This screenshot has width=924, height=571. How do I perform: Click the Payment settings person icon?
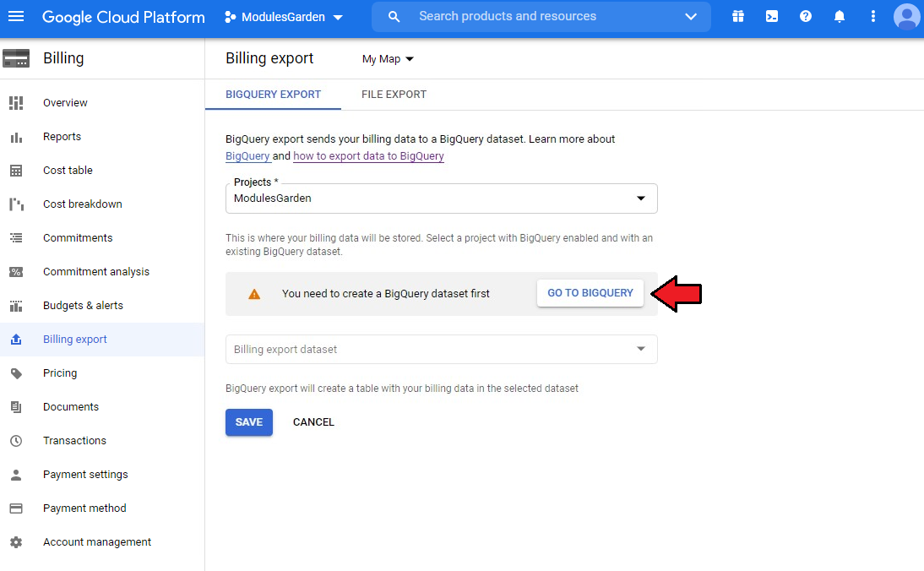[x=17, y=475]
